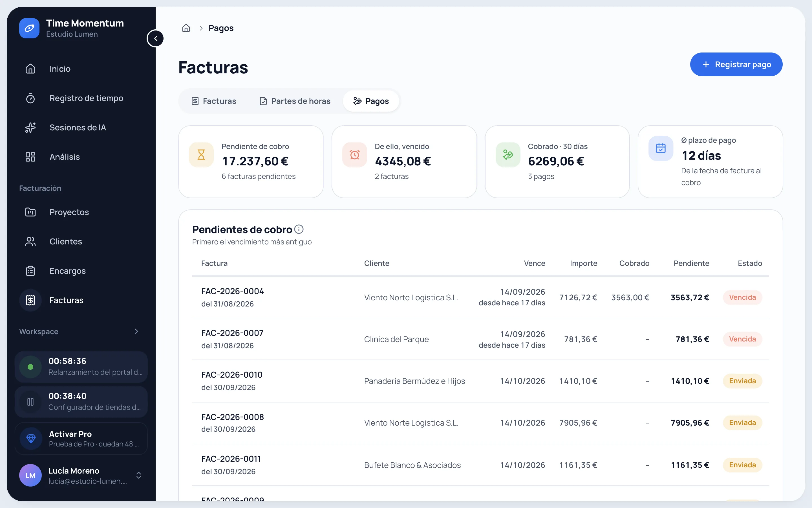The width and height of the screenshot is (812, 508).
Task: Expand the Workspace section chevron
Action: pos(136,332)
